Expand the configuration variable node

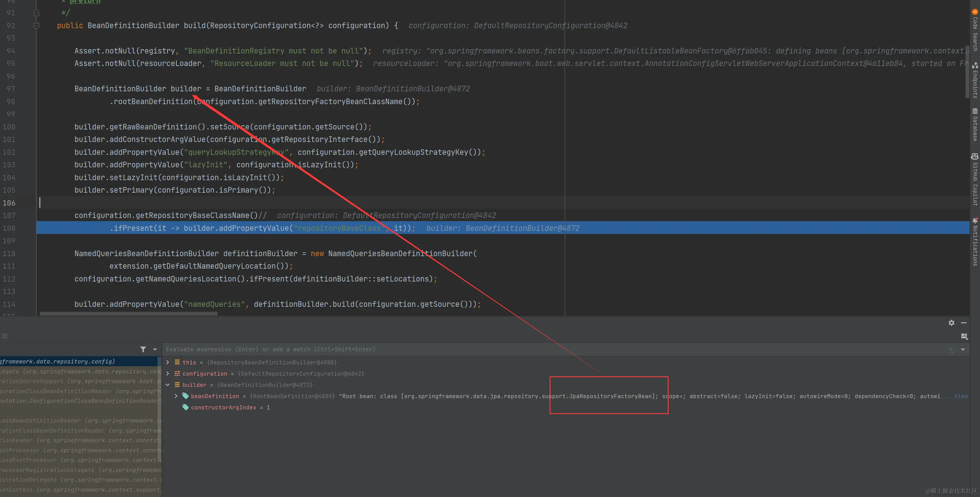[168, 374]
